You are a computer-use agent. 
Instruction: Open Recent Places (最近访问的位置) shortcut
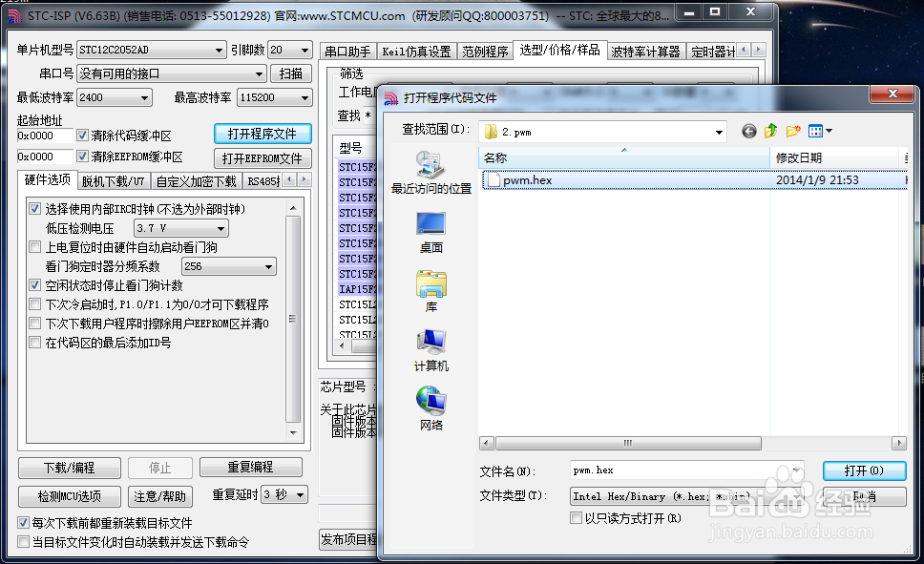[430, 171]
